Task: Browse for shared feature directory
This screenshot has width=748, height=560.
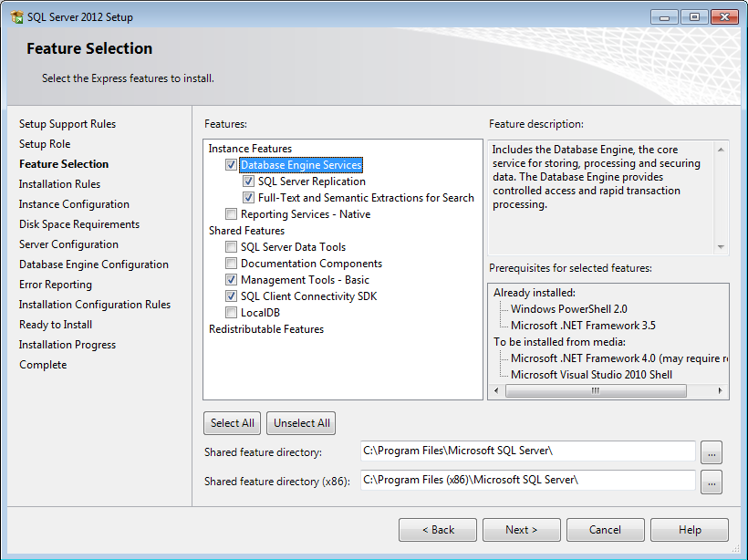Action: (x=712, y=452)
